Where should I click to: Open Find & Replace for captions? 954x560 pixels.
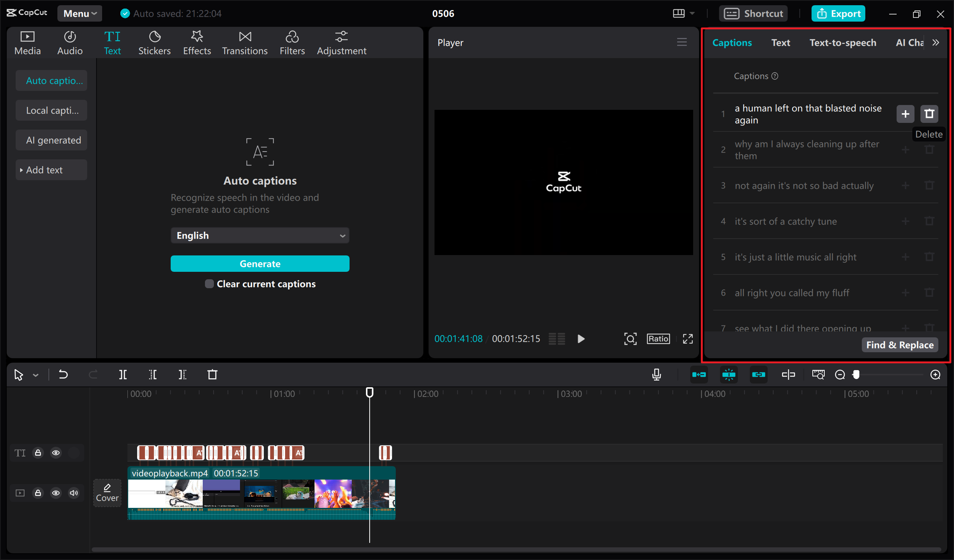(x=900, y=345)
